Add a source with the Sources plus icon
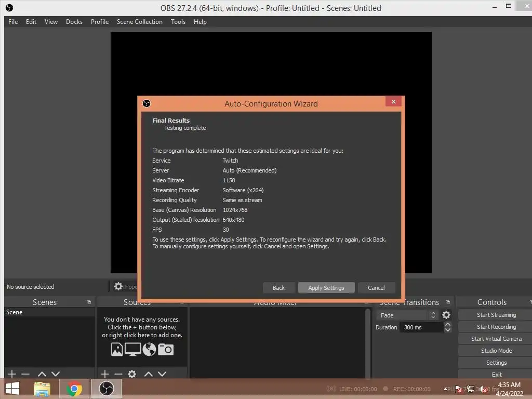Image resolution: width=532 pixels, height=399 pixels. (x=105, y=374)
